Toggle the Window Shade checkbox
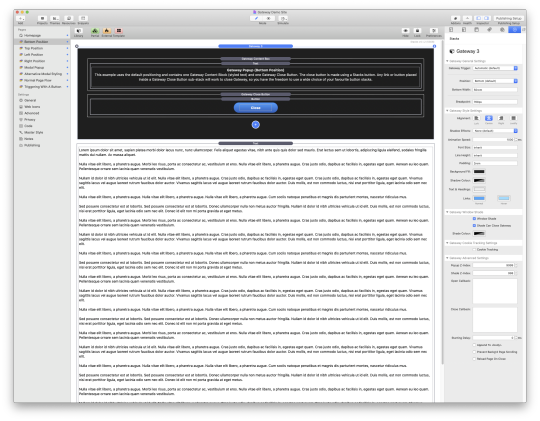 [474, 219]
